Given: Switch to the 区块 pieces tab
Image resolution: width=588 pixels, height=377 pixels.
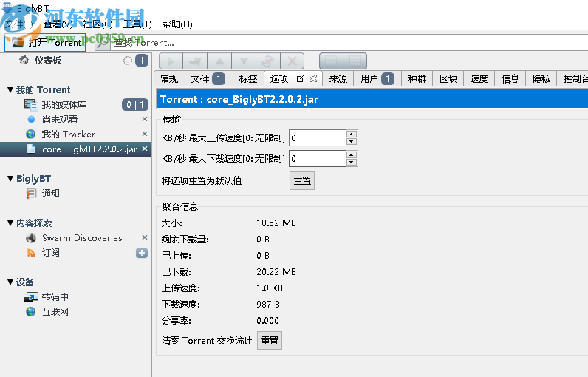Looking at the screenshot, I should coord(448,79).
